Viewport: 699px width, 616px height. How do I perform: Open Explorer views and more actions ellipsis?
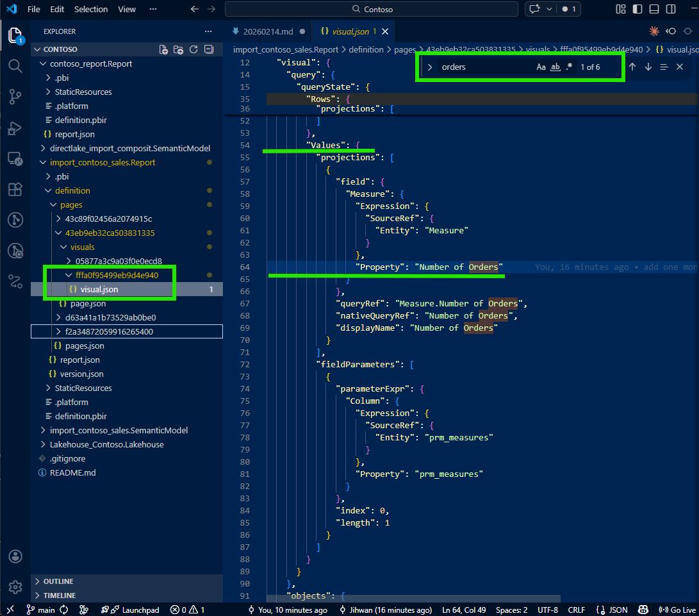coord(208,31)
